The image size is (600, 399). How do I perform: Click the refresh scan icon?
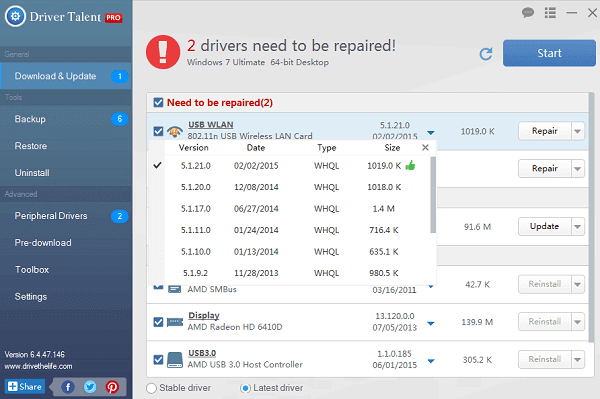[x=486, y=54]
